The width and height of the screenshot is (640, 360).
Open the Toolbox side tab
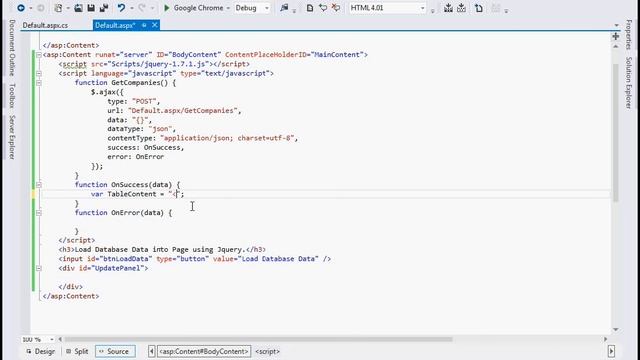point(12,96)
